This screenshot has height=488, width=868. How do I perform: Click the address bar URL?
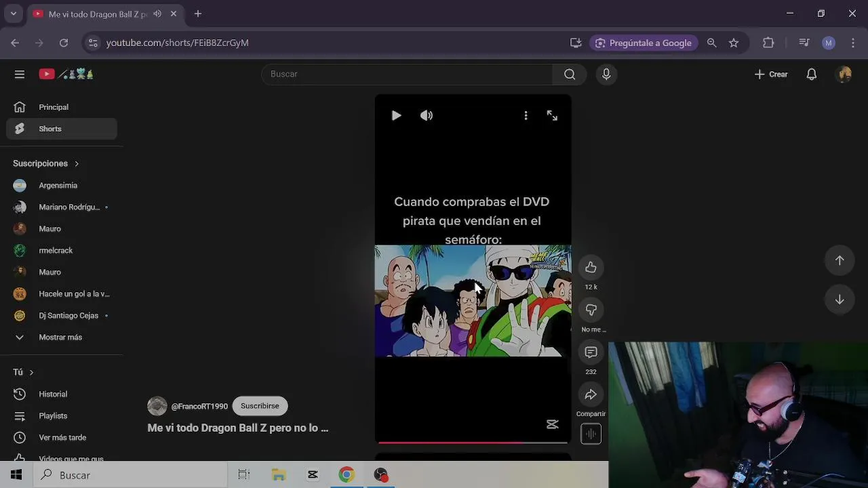coord(178,43)
